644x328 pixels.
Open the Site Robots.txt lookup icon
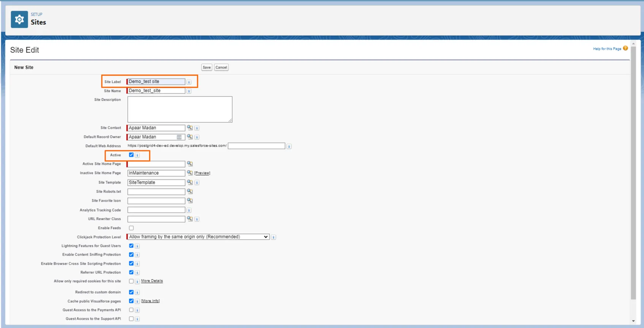[190, 192]
